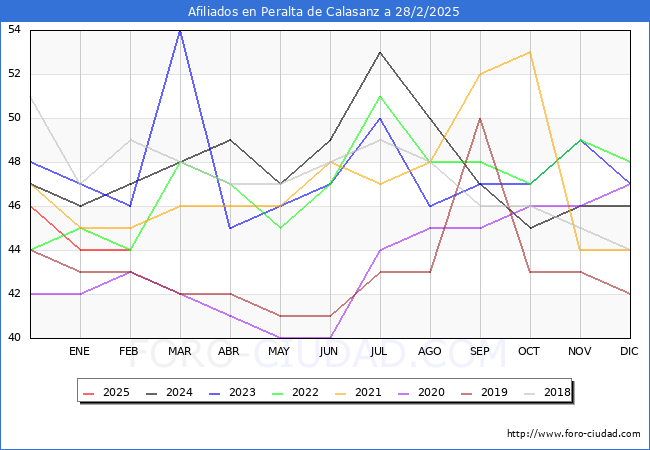Click the 2023 legend label

click(242, 392)
